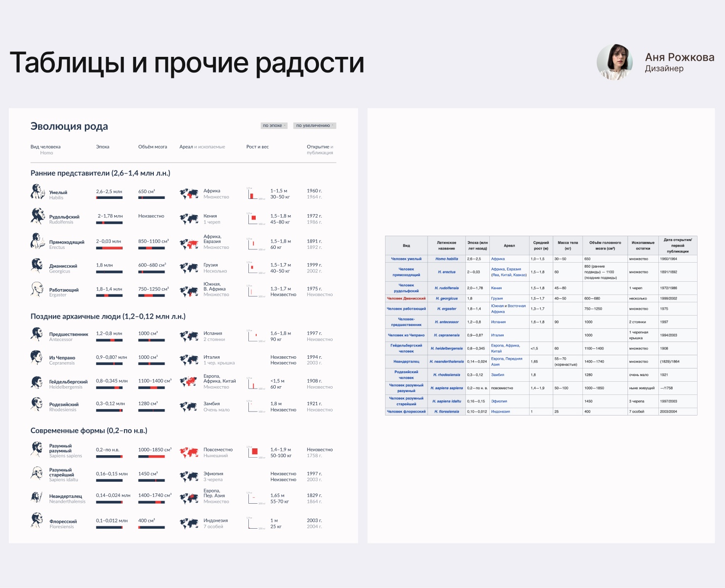This screenshot has width=725, height=588.
Task: Click the Гейдельбергский face icon
Action: point(38,383)
